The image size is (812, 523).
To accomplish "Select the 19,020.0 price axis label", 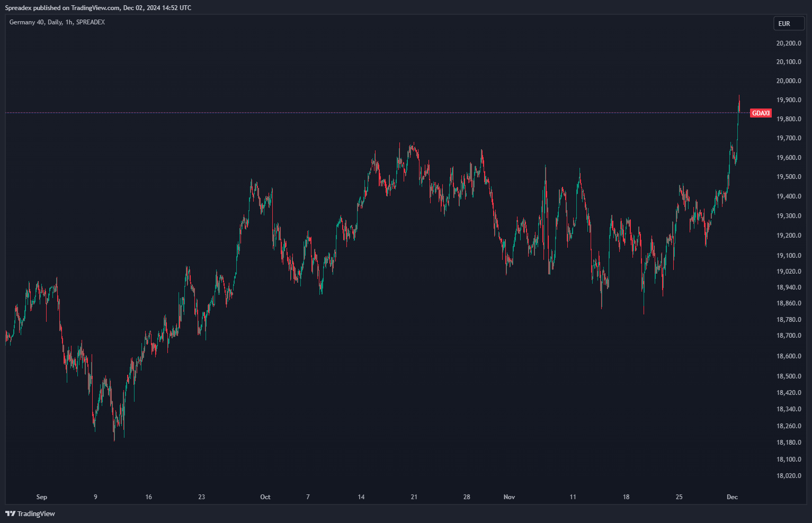I will pyautogui.click(x=789, y=272).
